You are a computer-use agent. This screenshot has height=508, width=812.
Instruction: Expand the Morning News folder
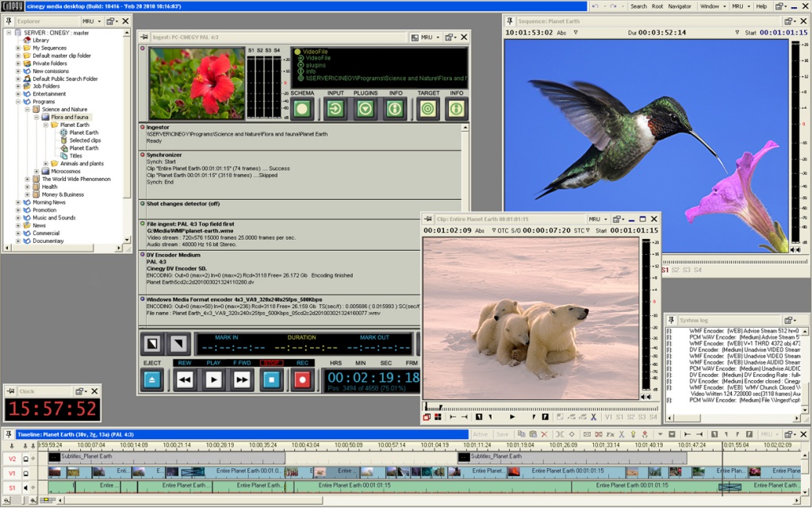(18, 202)
